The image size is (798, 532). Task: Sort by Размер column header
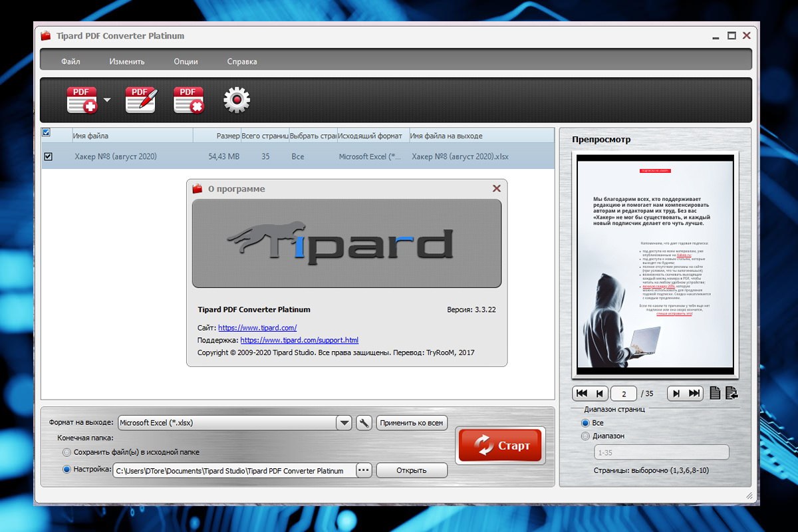217,136
